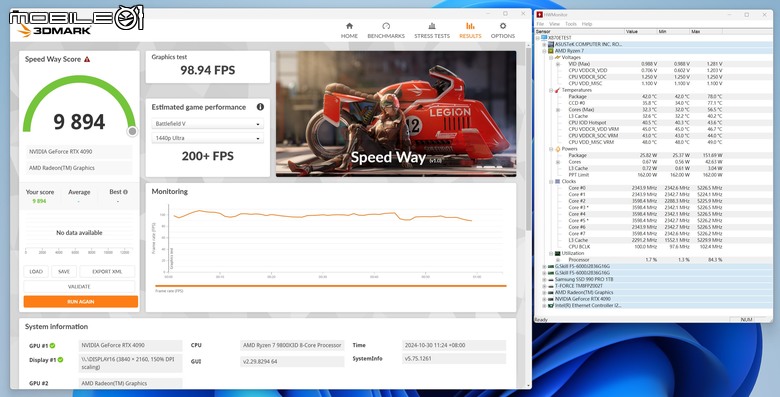Click the SAVE button

click(x=64, y=272)
